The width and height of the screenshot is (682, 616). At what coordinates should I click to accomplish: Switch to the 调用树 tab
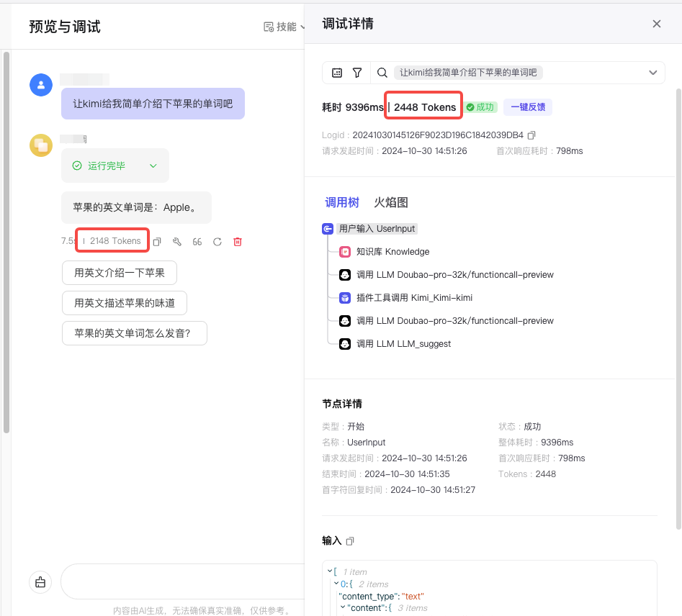pos(342,202)
